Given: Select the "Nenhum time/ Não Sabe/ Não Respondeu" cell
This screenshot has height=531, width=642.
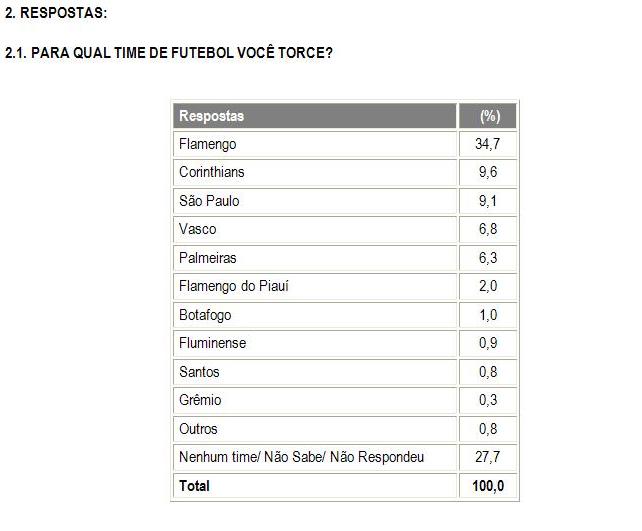Looking at the screenshot, I should coord(301,457).
